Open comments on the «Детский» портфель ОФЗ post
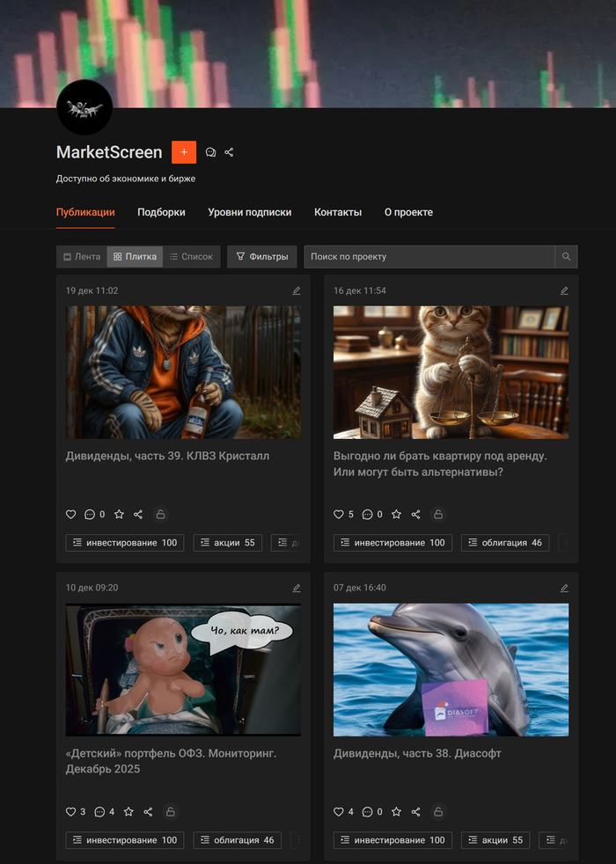Screen dimensions: 616x864 (x=99, y=812)
